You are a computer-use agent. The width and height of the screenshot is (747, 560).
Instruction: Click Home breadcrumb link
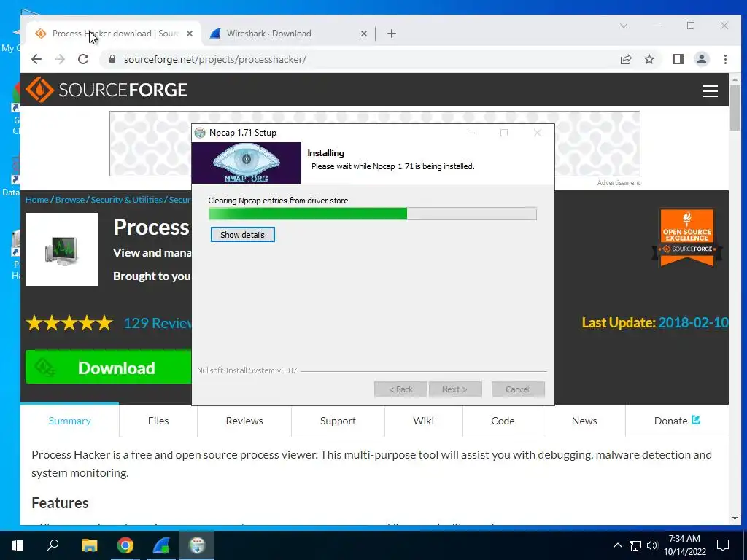click(36, 200)
